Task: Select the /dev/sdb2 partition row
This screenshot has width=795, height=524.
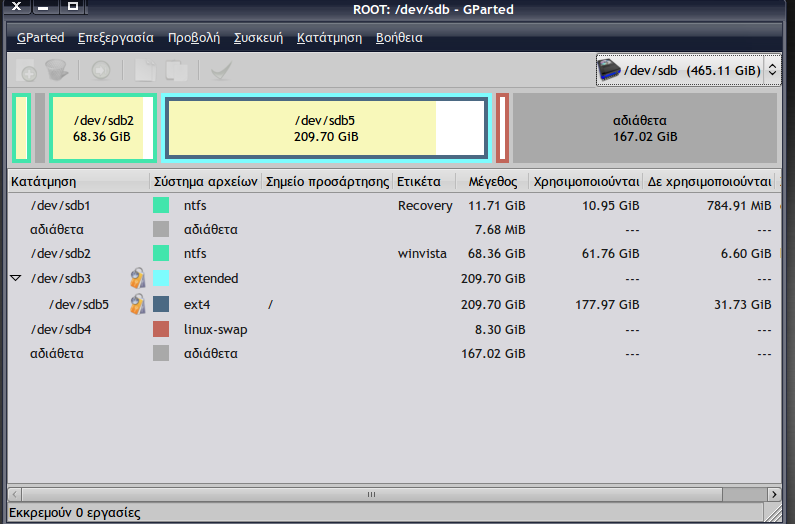Action: tap(394, 253)
